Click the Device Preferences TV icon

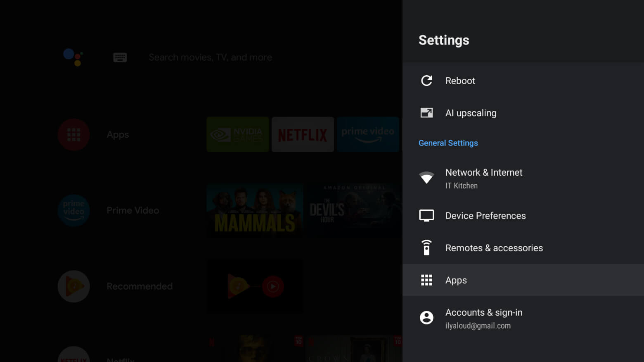click(426, 215)
